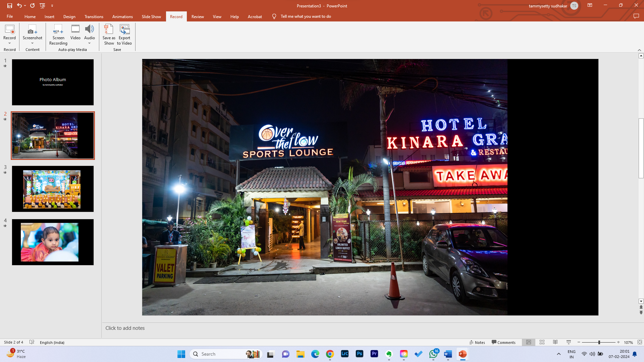Image resolution: width=644 pixels, height=362 pixels.
Task: Open Premiere Pro from the taskbar
Action: pos(374,354)
